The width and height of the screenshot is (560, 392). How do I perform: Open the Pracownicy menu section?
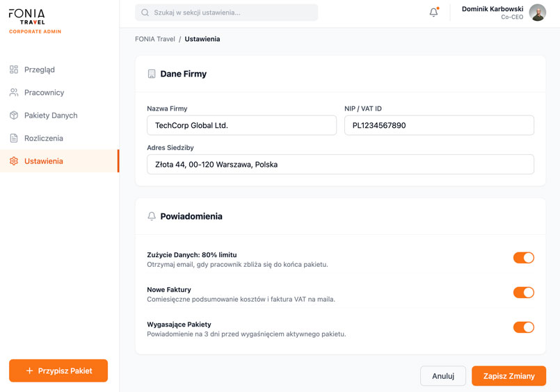[x=44, y=92]
